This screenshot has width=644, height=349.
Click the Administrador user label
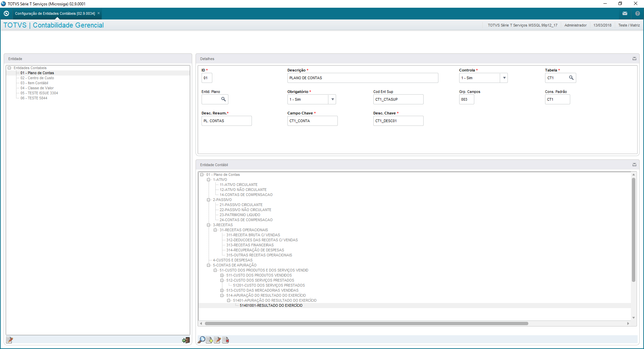tap(576, 25)
